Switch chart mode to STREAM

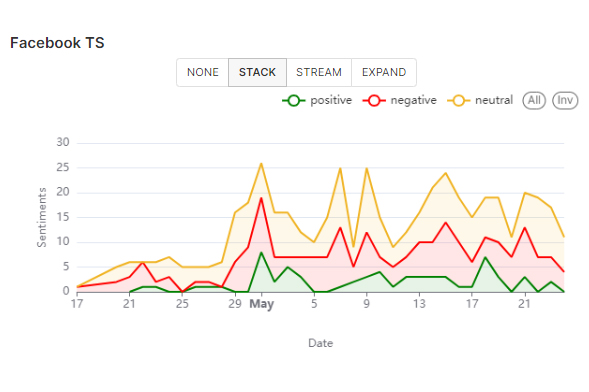(x=319, y=72)
